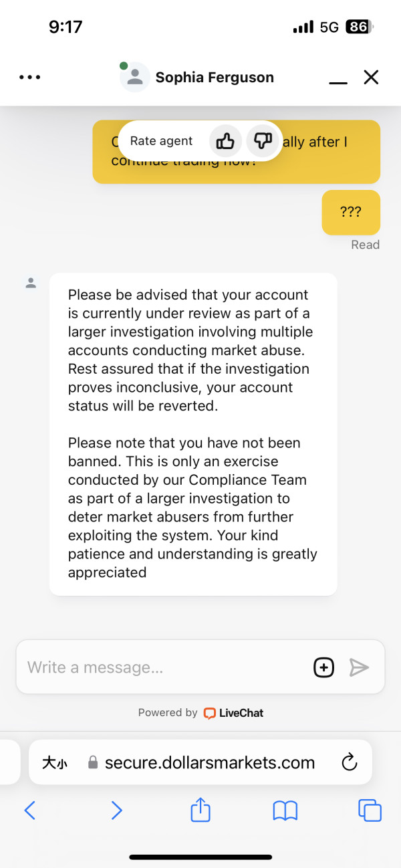The width and height of the screenshot is (401, 868).
Task: Tap the secure.dollarsmarkets.com address bar
Action: coord(209,762)
